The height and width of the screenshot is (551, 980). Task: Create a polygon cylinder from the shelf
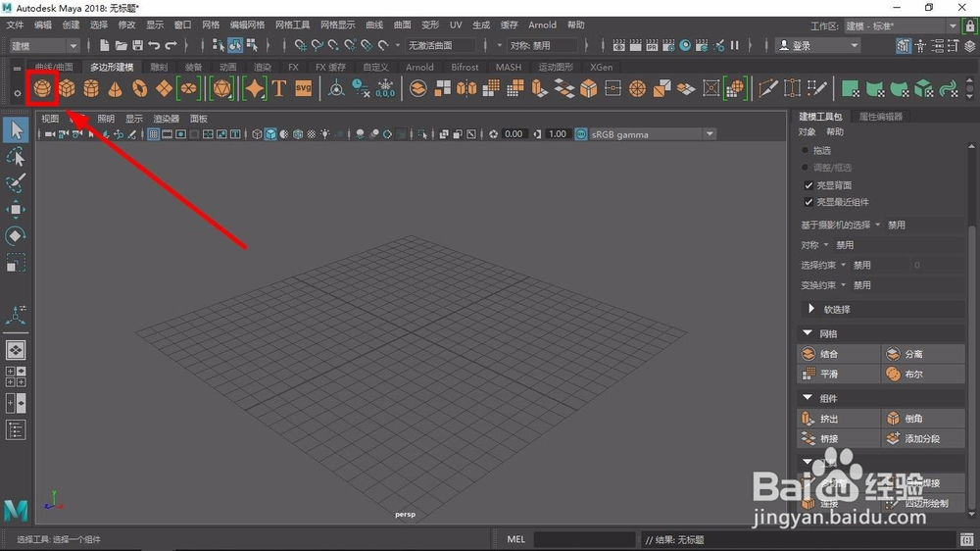pyautogui.click(x=91, y=88)
